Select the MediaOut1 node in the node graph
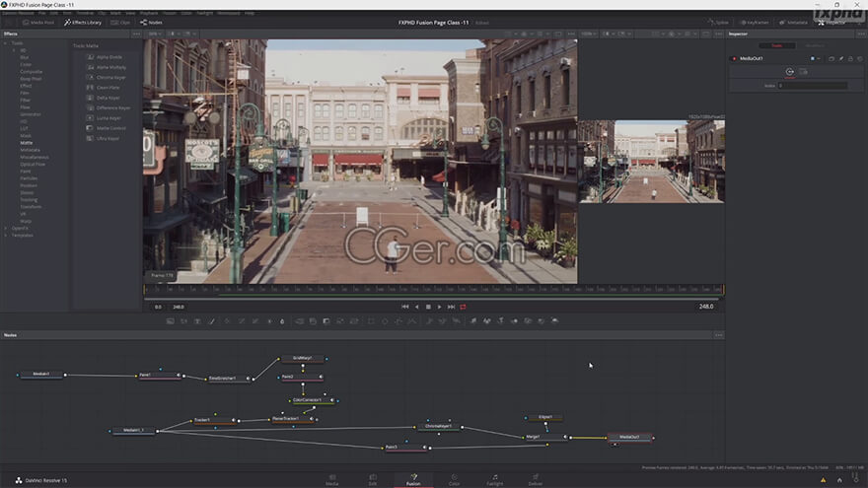Screen dimensions: 868x488 (x=629, y=437)
